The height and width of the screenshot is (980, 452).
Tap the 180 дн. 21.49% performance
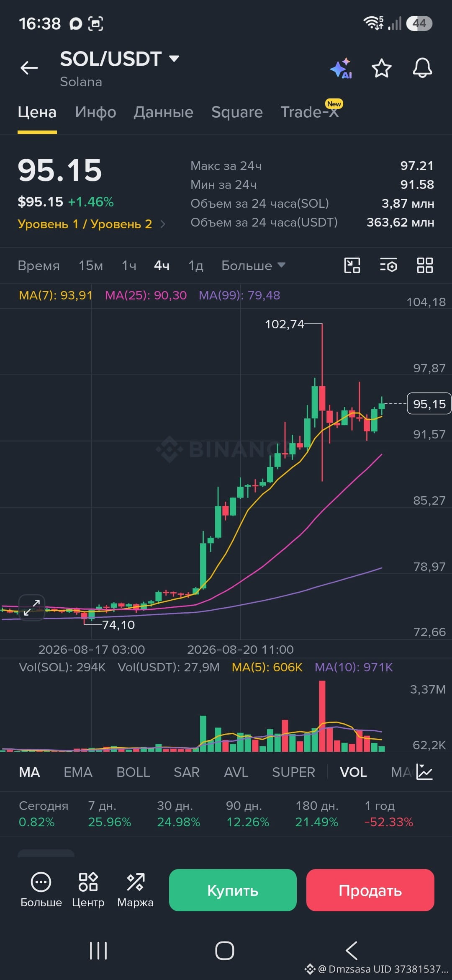coord(317,814)
